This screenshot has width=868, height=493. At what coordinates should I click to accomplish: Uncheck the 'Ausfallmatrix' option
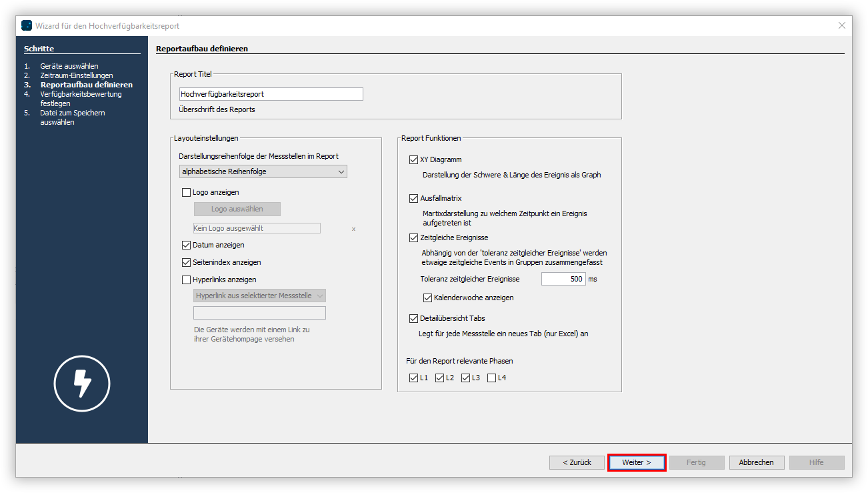(414, 198)
